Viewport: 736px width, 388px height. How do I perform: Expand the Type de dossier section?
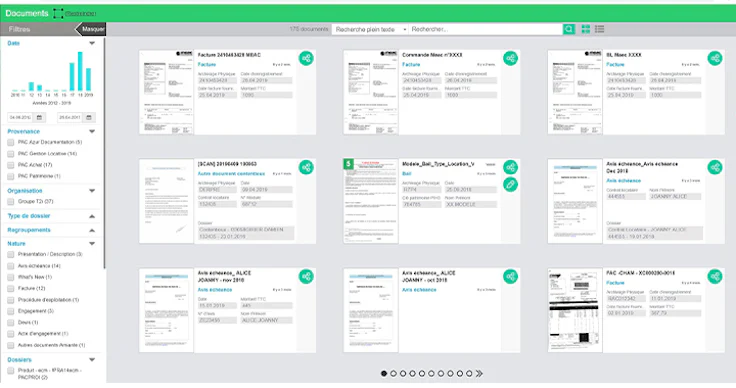point(92,216)
